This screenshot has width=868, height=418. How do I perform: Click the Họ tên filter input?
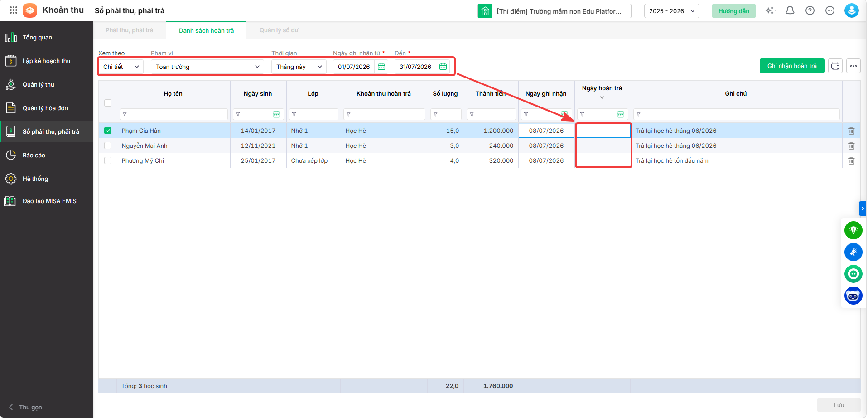click(x=174, y=114)
